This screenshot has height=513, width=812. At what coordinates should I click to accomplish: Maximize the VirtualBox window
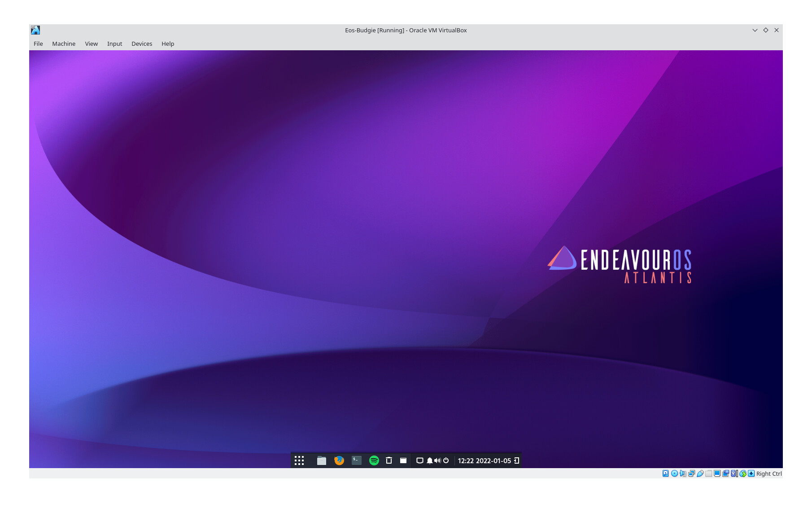coord(766,30)
